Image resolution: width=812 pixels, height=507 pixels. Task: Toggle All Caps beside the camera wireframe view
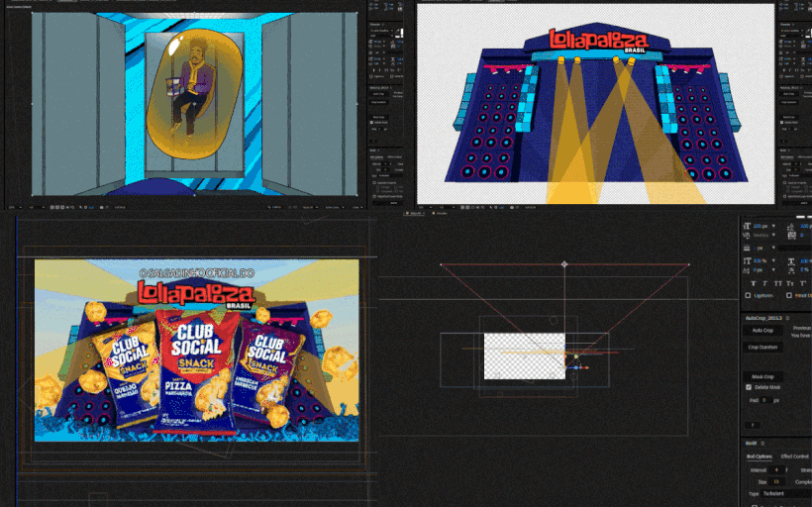point(777,283)
